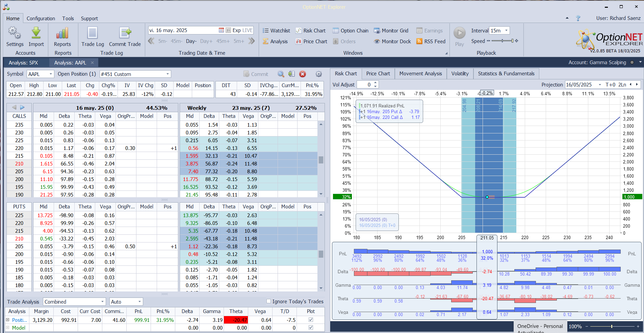Switch to Volatility tab
Screen dimensions: 644x333
[460, 74]
